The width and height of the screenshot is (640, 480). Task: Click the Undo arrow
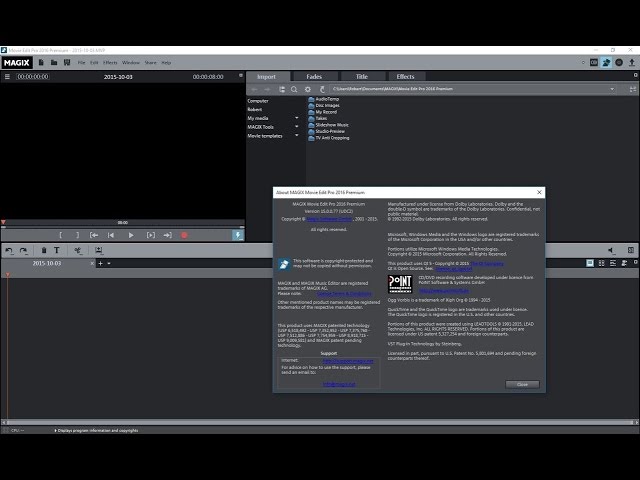point(9,251)
